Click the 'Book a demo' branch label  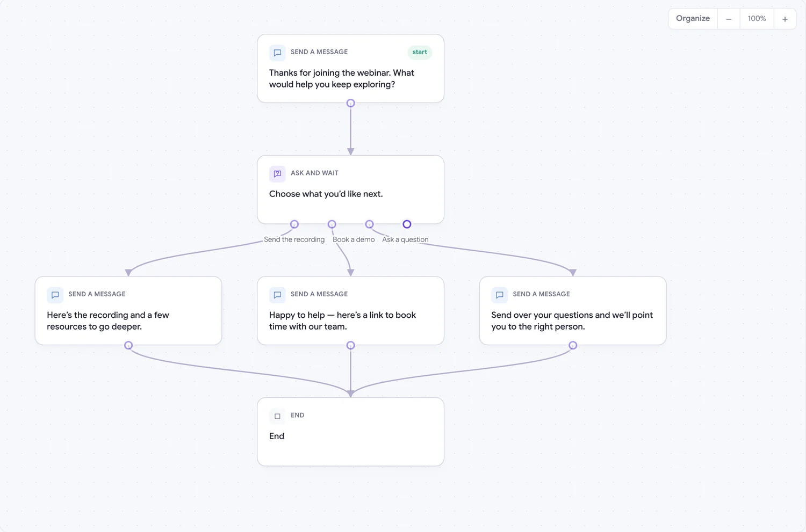tap(354, 239)
